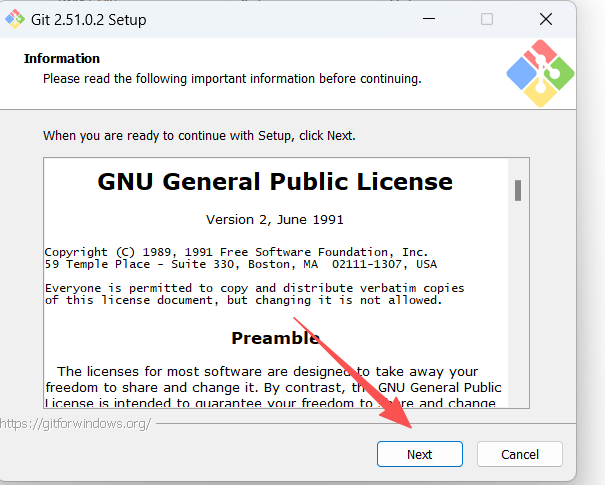Viewport: 605px width, 485px height.
Task: Close the Git Setup window
Action: click(546, 19)
